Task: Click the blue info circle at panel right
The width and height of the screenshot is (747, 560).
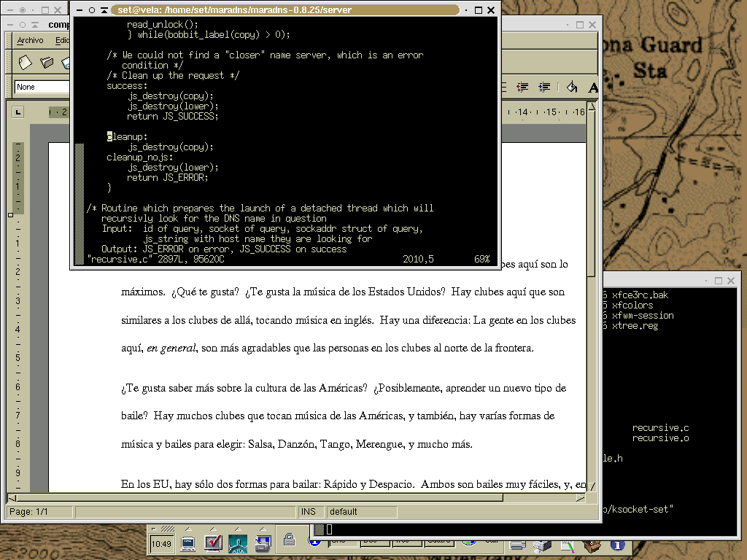Action: (x=617, y=545)
